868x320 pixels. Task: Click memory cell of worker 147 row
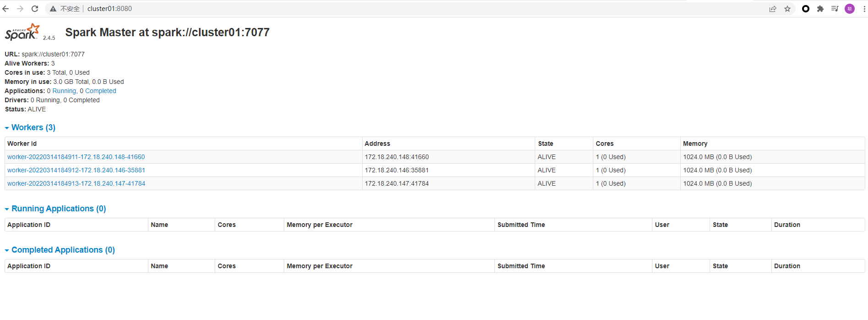tap(772, 183)
